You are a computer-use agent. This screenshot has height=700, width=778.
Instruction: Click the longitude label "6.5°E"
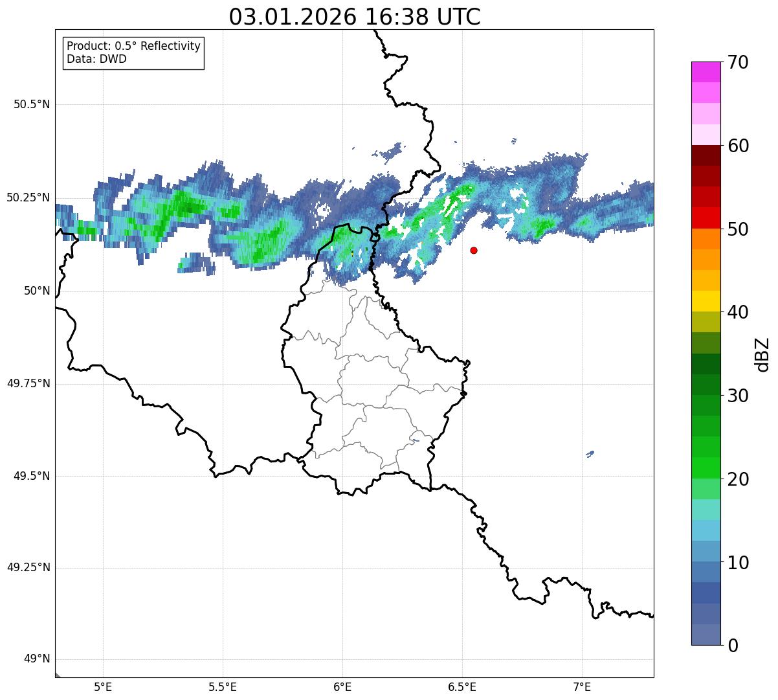tap(462, 686)
